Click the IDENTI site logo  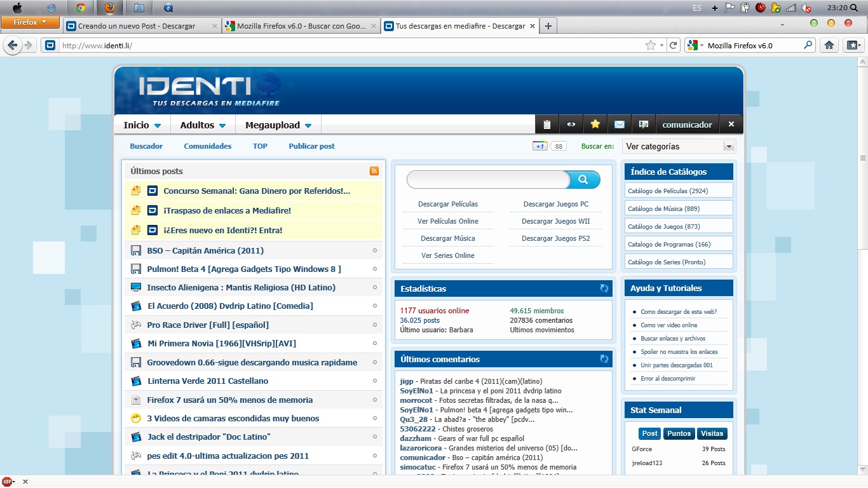click(210, 89)
